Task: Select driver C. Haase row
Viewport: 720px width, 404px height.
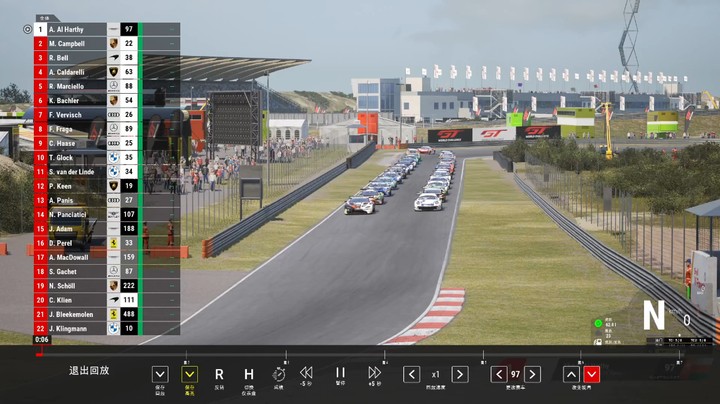Action: coord(107,143)
